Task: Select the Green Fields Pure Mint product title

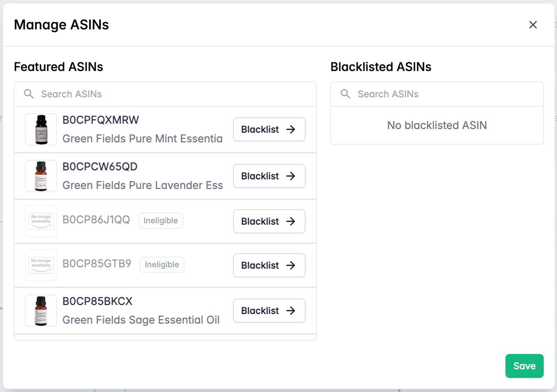Action: pos(142,139)
